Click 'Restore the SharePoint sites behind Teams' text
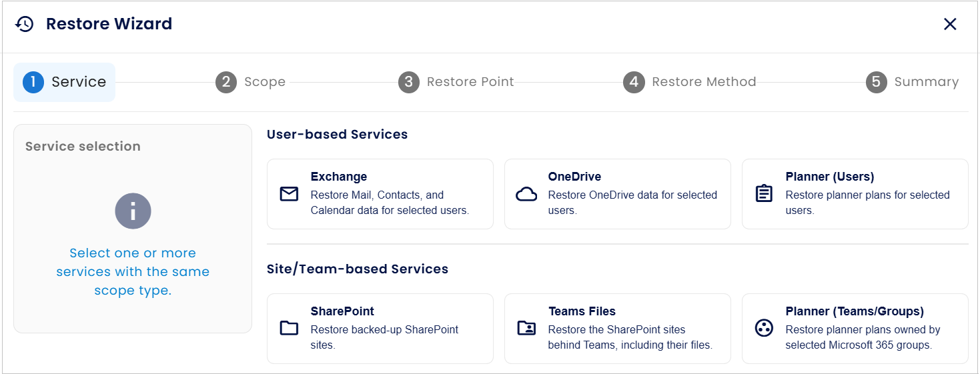This screenshot has height=374, width=980. point(630,337)
